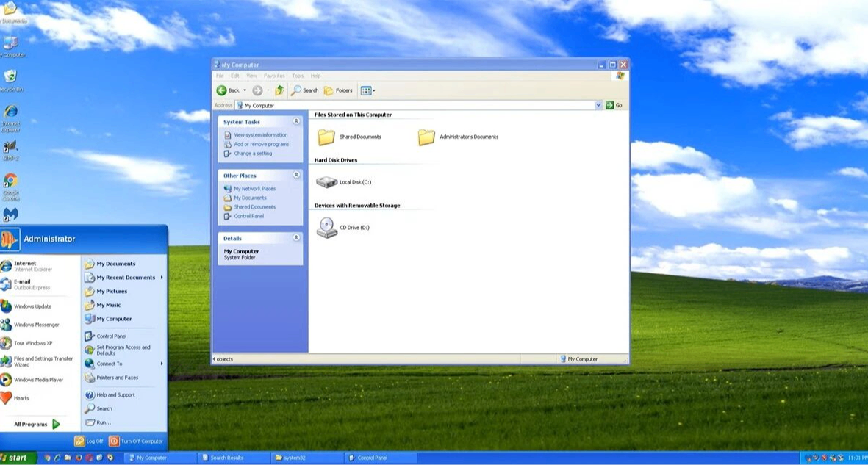Go up one folder level using the Up icon

pos(279,90)
